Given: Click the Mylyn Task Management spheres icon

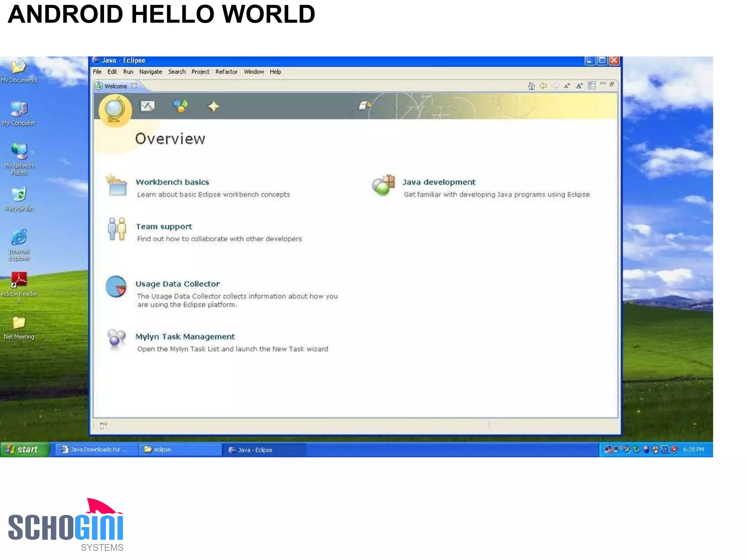Looking at the screenshot, I should point(116,339).
